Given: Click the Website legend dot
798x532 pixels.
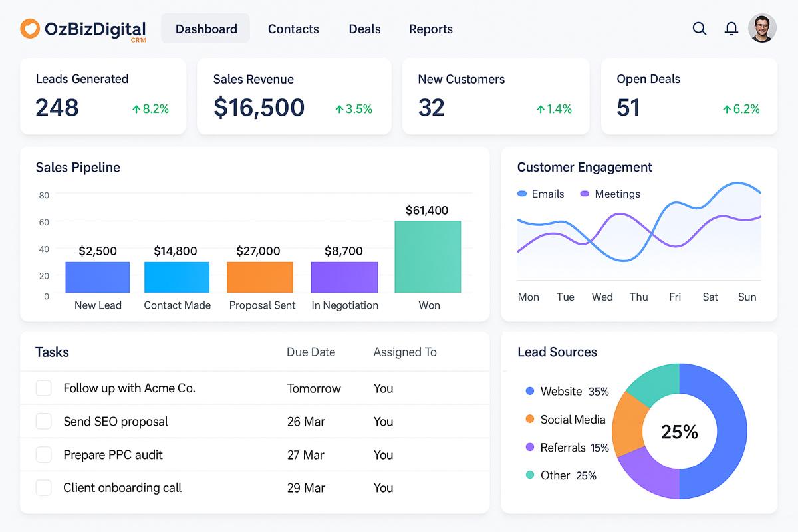Looking at the screenshot, I should (530, 392).
